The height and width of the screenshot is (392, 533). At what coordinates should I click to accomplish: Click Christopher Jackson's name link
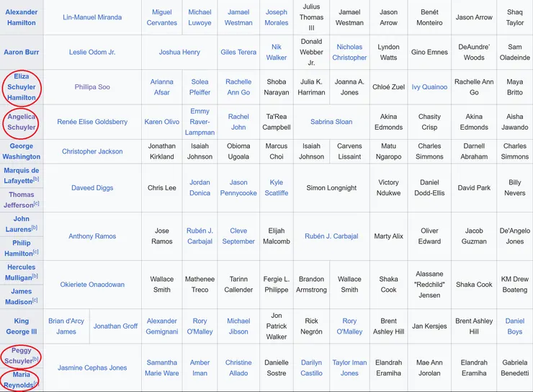click(x=92, y=151)
